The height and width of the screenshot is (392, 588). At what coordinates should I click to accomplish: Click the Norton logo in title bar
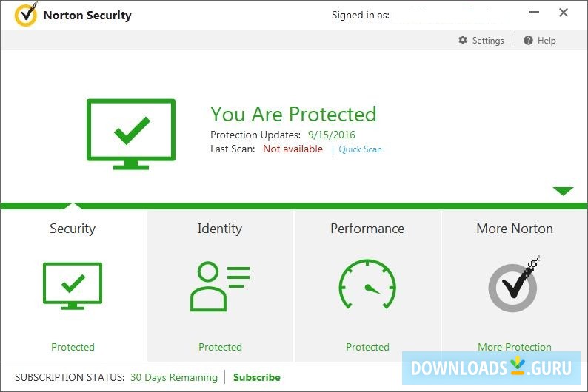point(26,15)
